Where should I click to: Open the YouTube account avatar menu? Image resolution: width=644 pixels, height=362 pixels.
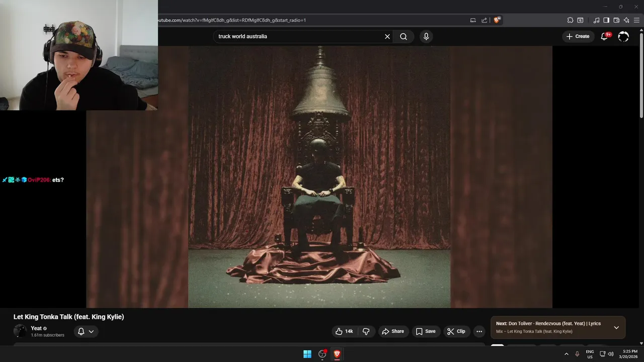[x=623, y=36]
